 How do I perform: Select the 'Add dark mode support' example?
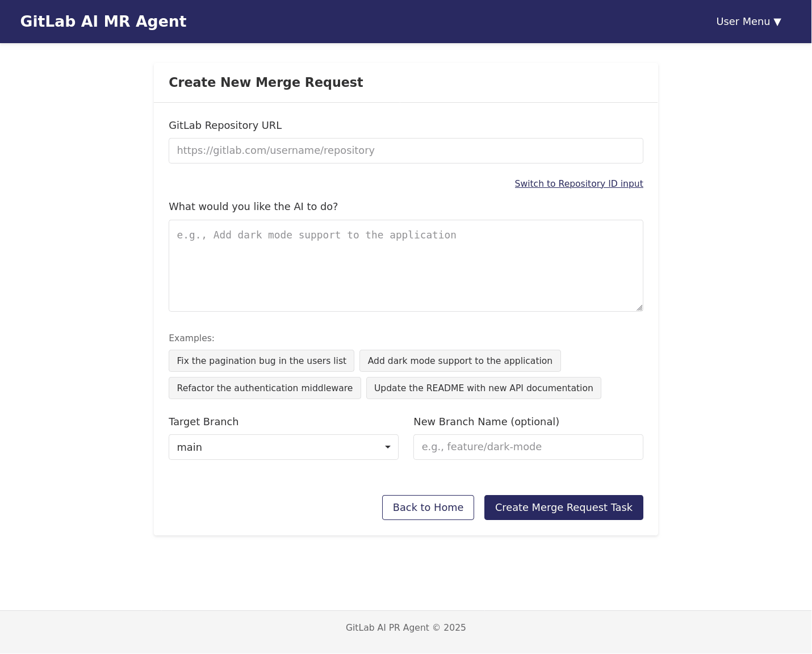[x=459, y=361]
